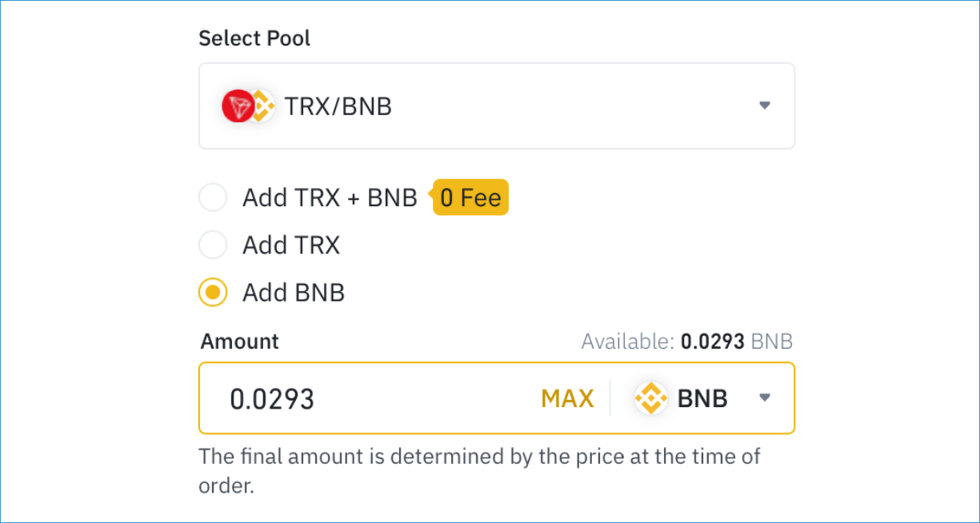Click the BNB coin icon in the Amount field

[651, 397]
